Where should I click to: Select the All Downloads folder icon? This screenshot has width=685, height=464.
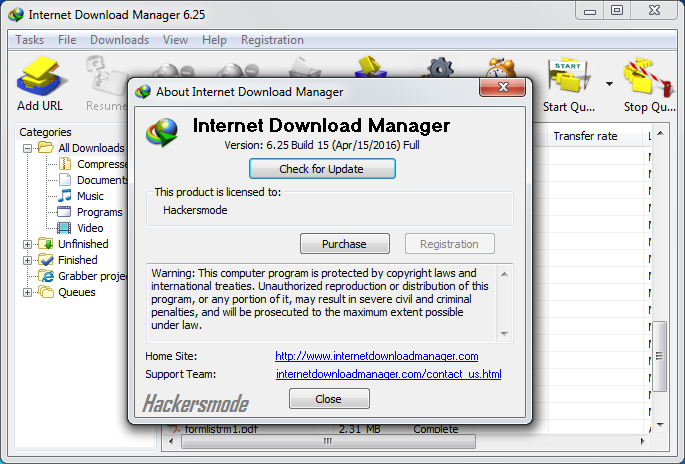pyautogui.click(x=45, y=148)
